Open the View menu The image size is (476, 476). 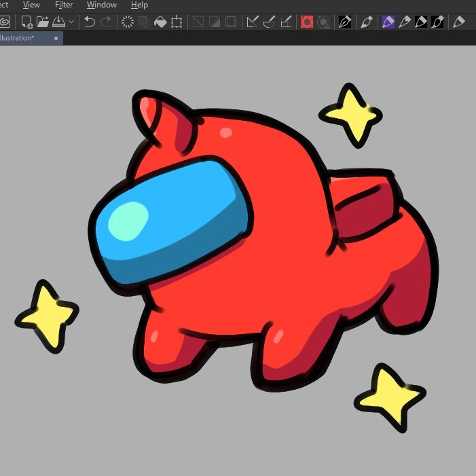coord(31,5)
